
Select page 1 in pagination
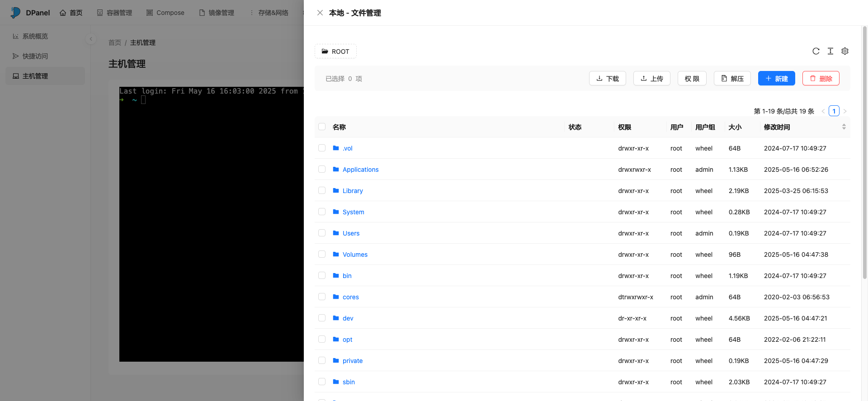(834, 111)
